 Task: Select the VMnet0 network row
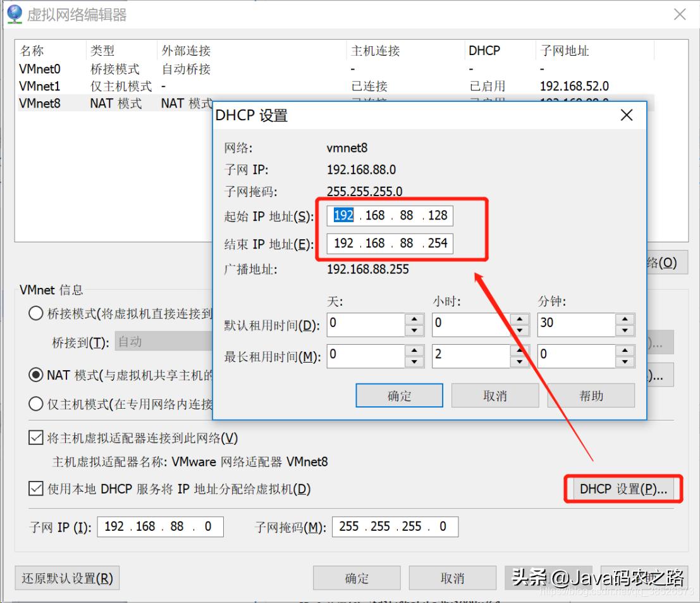click(40, 69)
